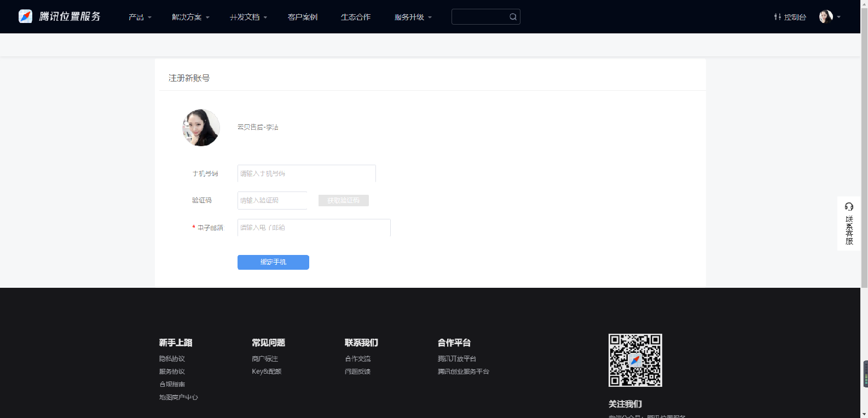Open the 隐私协议 footer link
This screenshot has width=868, height=418.
(x=172, y=359)
